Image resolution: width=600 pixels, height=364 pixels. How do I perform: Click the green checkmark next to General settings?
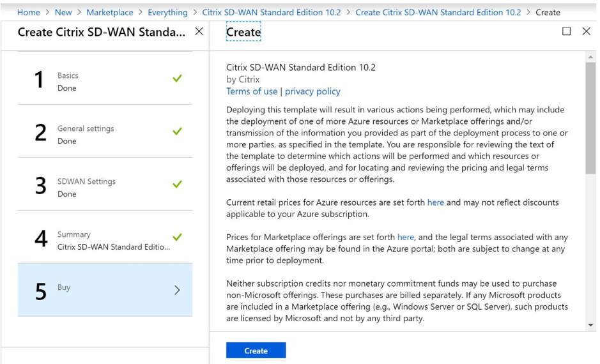point(177,131)
